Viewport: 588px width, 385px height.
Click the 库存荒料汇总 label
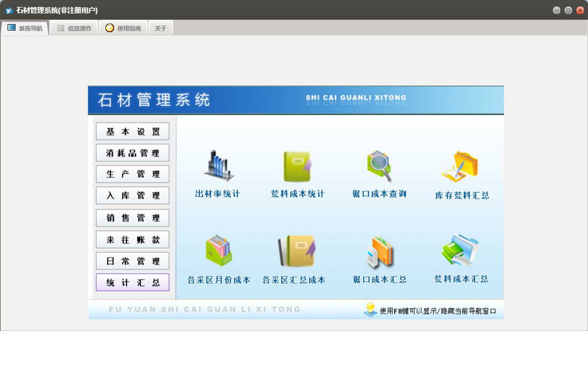click(x=462, y=195)
